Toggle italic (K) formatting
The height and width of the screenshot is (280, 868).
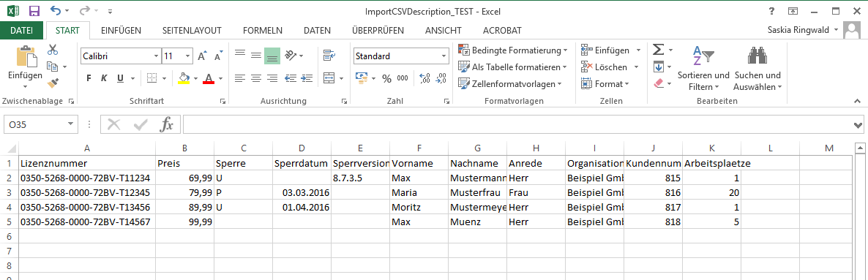pos(103,78)
